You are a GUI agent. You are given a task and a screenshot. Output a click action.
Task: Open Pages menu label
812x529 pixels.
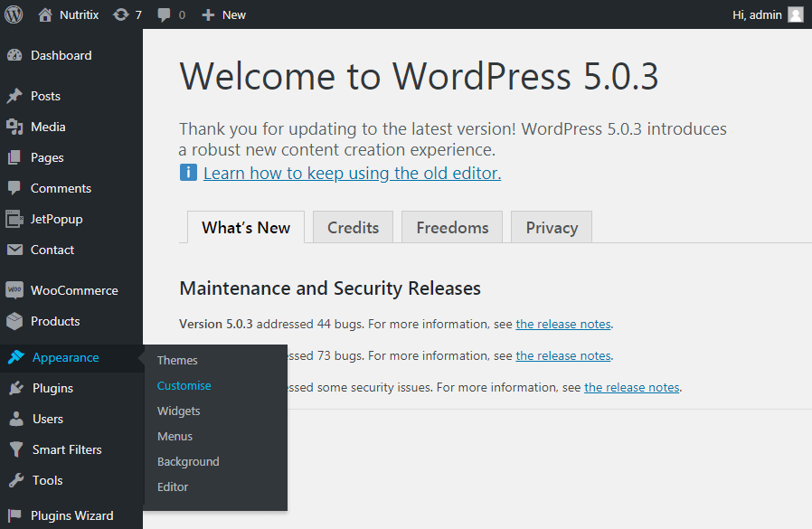(x=47, y=158)
